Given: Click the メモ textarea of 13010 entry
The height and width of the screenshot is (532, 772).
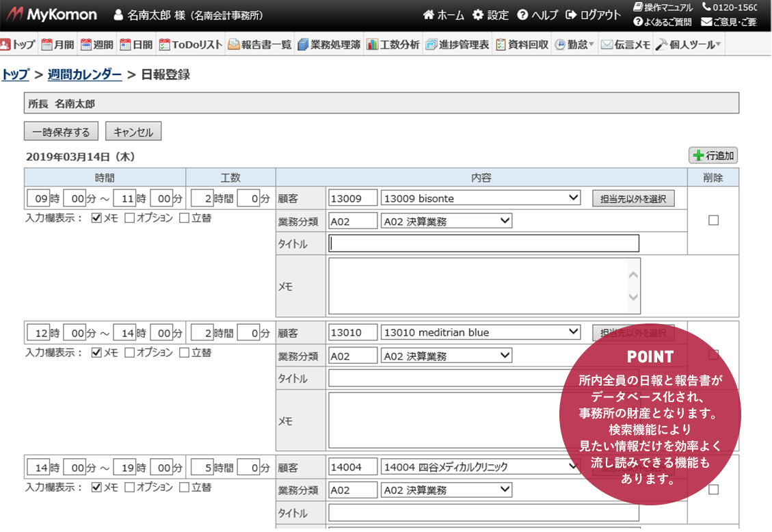Looking at the screenshot, I should (x=485, y=421).
